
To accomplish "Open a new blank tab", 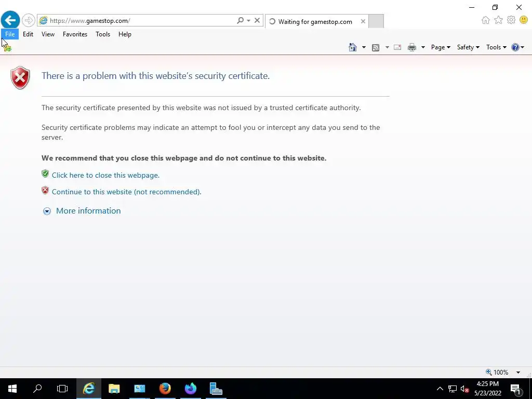I will click(x=376, y=21).
